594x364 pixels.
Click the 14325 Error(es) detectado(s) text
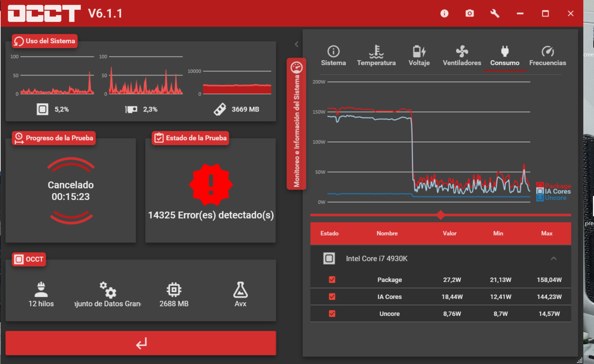click(211, 215)
